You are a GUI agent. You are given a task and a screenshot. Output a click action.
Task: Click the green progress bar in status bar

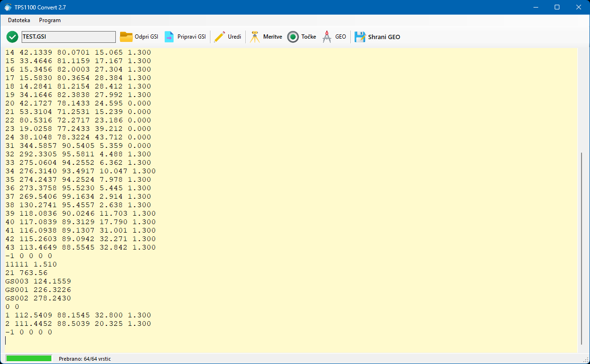point(29,358)
